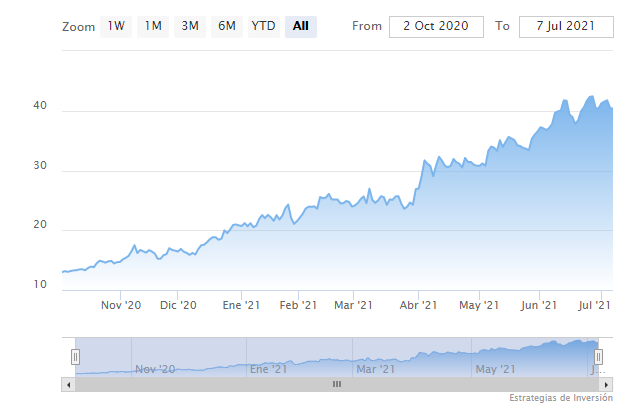Edit the To date field
Image resolution: width=628 pixels, height=414 pixels.
(x=566, y=27)
